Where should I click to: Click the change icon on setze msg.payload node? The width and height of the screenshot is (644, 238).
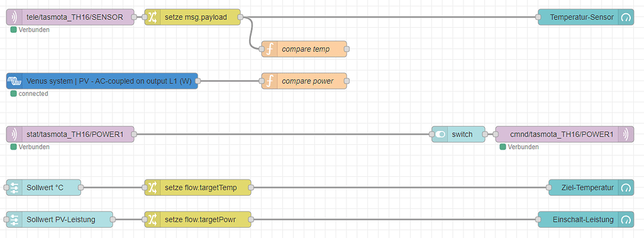pyautogui.click(x=152, y=17)
